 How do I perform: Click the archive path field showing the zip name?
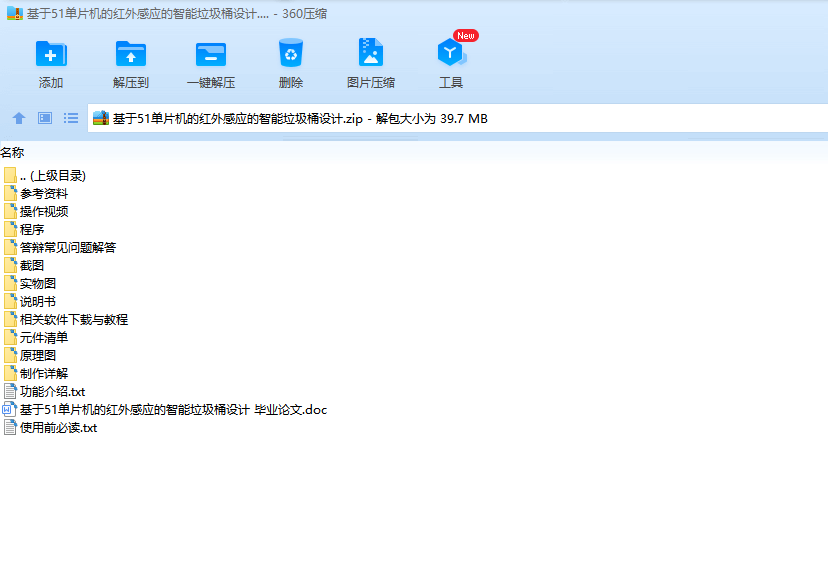pyautogui.click(x=457, y=118)
